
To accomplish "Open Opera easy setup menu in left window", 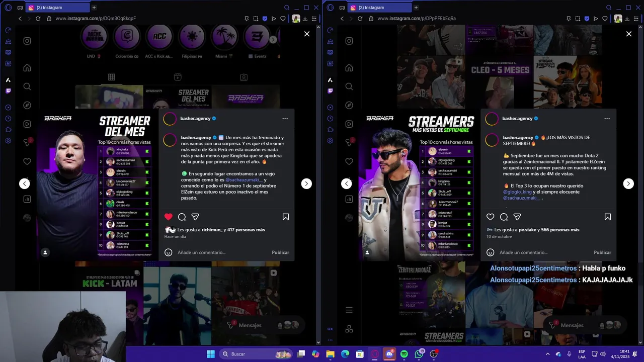I will (314, 19).
